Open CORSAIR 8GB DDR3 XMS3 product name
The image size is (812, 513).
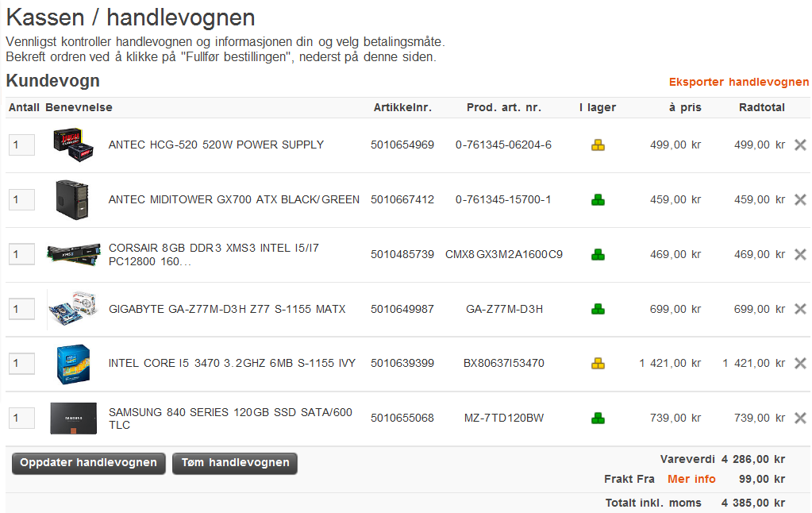(214, 254)
